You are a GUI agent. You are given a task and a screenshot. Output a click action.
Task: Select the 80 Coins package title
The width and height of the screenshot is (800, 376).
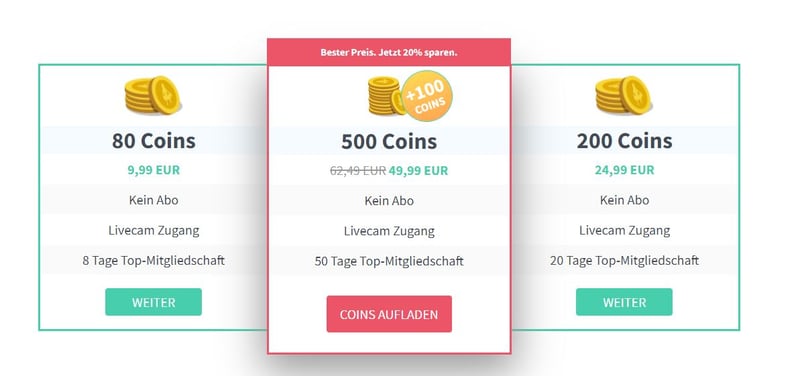coord(154,141)
